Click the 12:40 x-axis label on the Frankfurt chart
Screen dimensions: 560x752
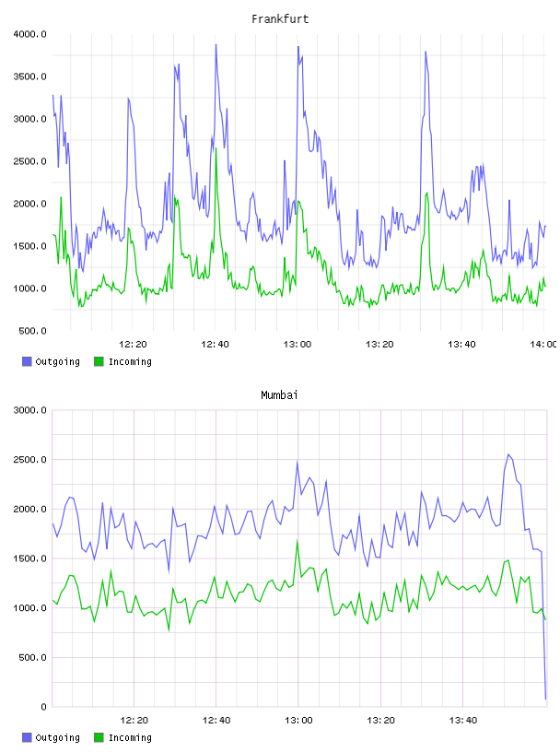[x=215, y=345]
